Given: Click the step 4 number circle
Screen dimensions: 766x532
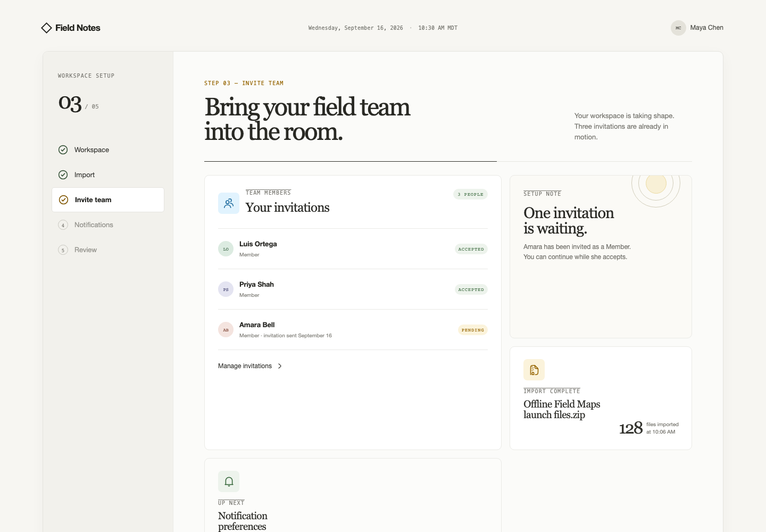Looking at the screenshot, I should tap(63, 225).
